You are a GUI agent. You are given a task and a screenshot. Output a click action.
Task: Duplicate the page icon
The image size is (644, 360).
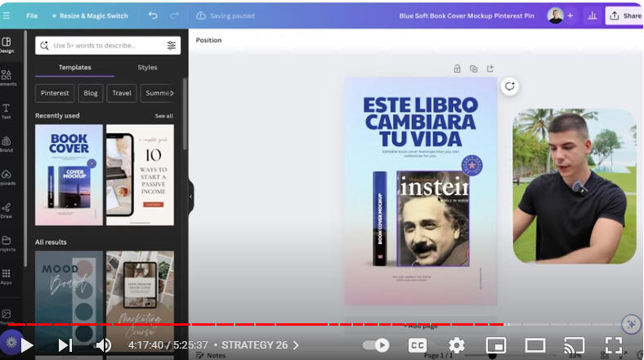click(x=473, y=69)
